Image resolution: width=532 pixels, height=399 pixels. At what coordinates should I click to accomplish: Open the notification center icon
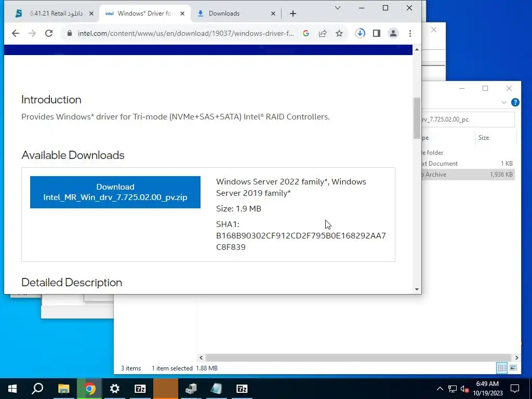point(515,389)
